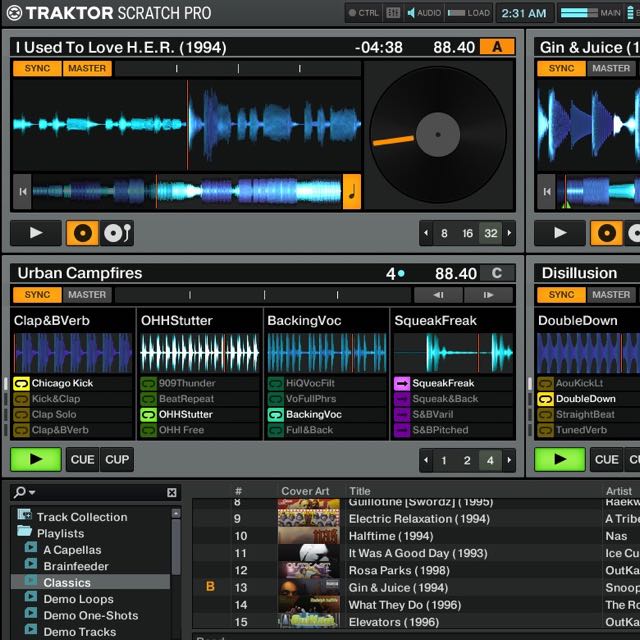Image resolution: width=640 pixels, height=640 pixels.
Task: Nudge Deck C forward arrow button
Action: click(488, 295)
